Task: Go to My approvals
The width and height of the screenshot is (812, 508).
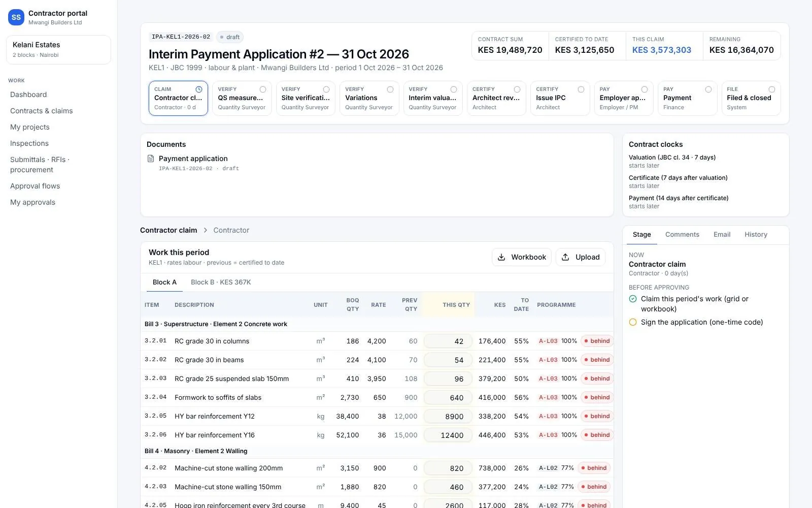Action: coord(32,202)
